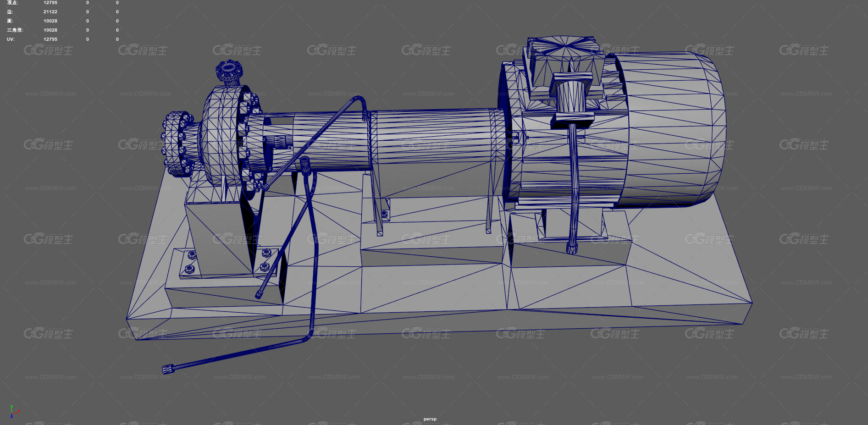868x425 pixels.
Task: Click the UV count value 12795
Action: pyautogui.click(x=50, y=39)
